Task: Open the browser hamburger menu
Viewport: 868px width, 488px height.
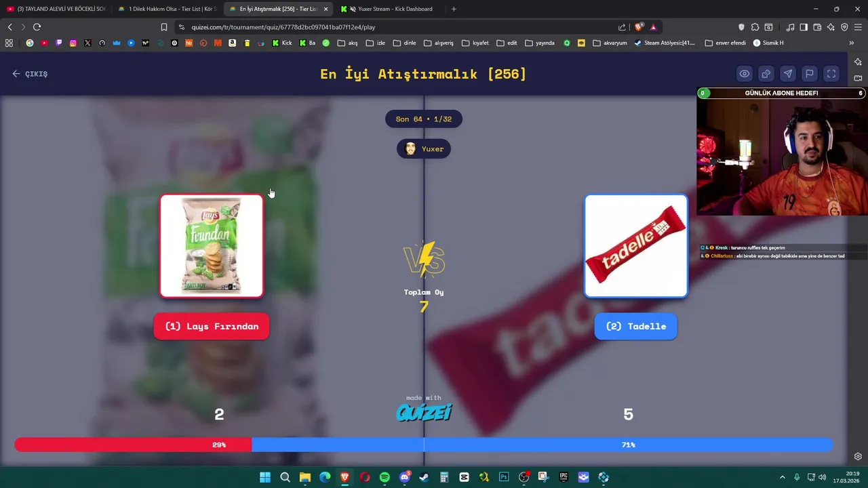Action: click(858, 27)
